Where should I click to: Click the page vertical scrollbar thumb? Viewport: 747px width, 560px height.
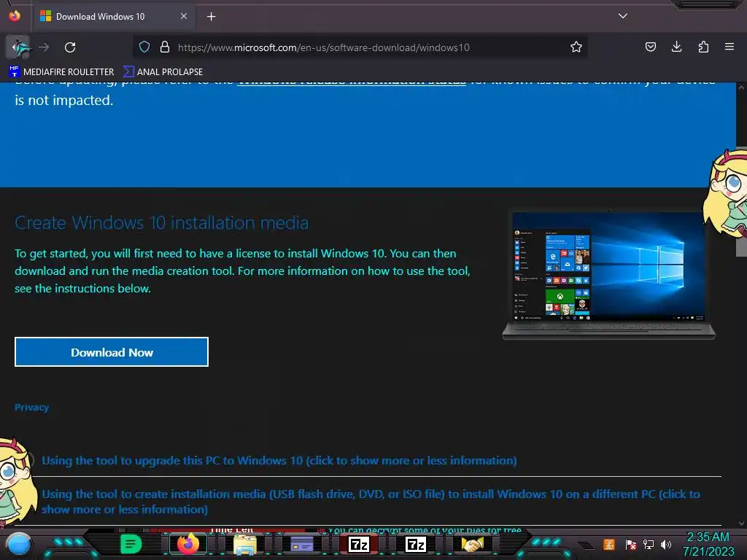(x=741, y=202)
